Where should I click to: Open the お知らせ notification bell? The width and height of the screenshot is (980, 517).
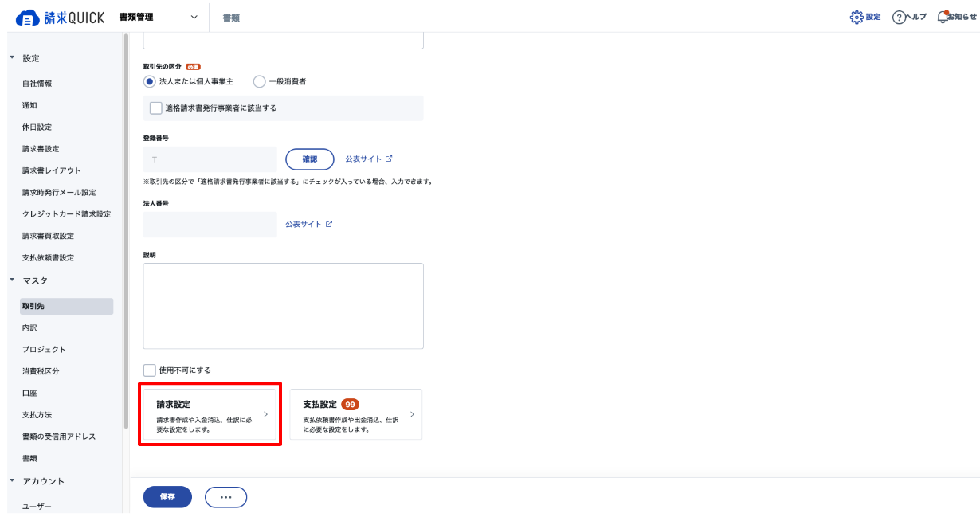coord(943,17)
